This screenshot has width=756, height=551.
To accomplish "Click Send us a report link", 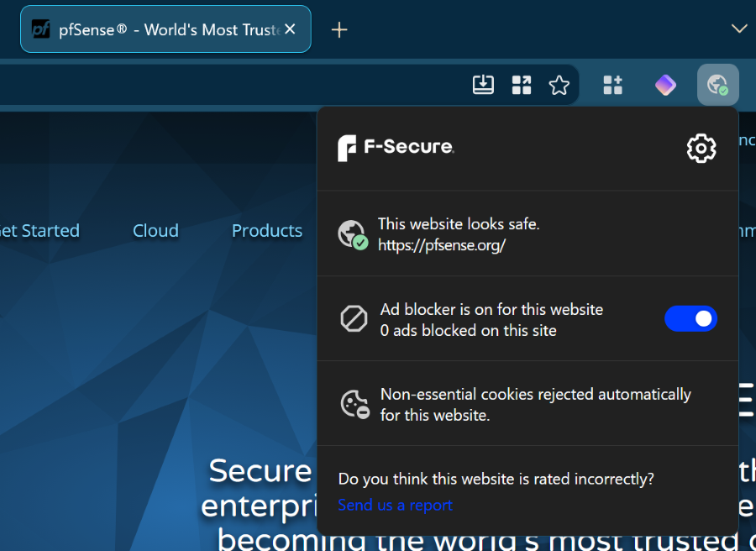I will tap(395, 505).
